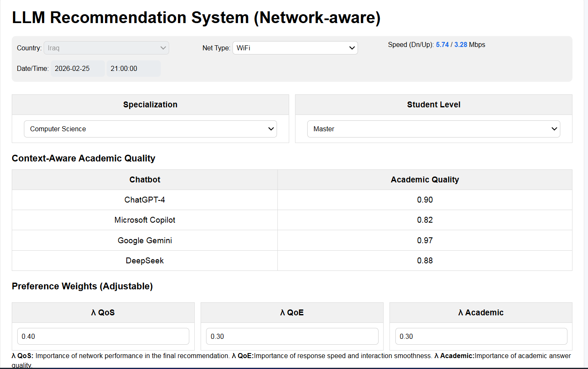
Task: Click the 3.28 upload speed value
Action: pos(461,44)
